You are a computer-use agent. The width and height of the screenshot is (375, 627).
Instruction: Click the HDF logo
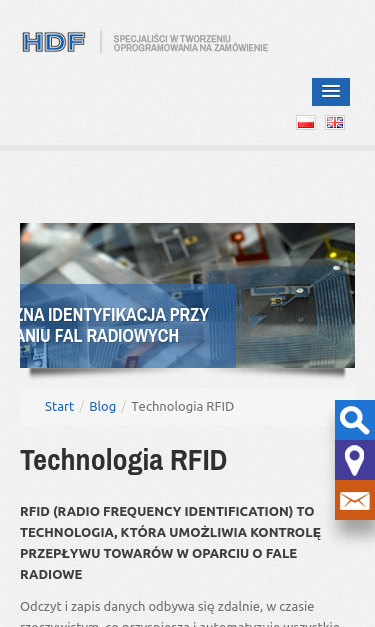pyautogui.click(x=54, y=42)
